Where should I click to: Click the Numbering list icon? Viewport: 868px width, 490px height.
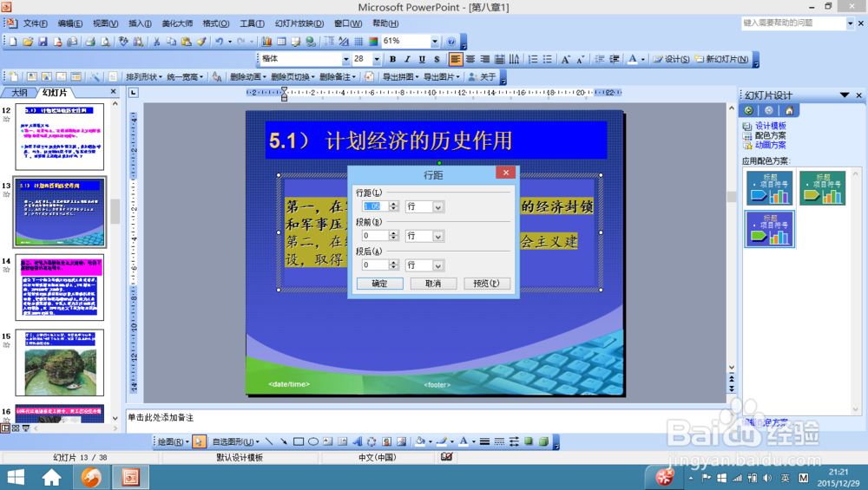[x=533, y=59]
